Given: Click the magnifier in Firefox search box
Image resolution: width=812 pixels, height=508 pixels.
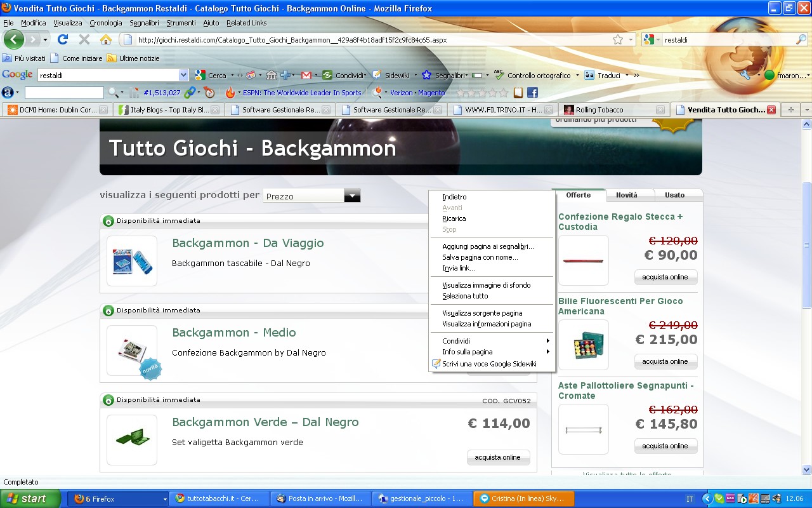Looking at the screenshot, I should point(801,39).
